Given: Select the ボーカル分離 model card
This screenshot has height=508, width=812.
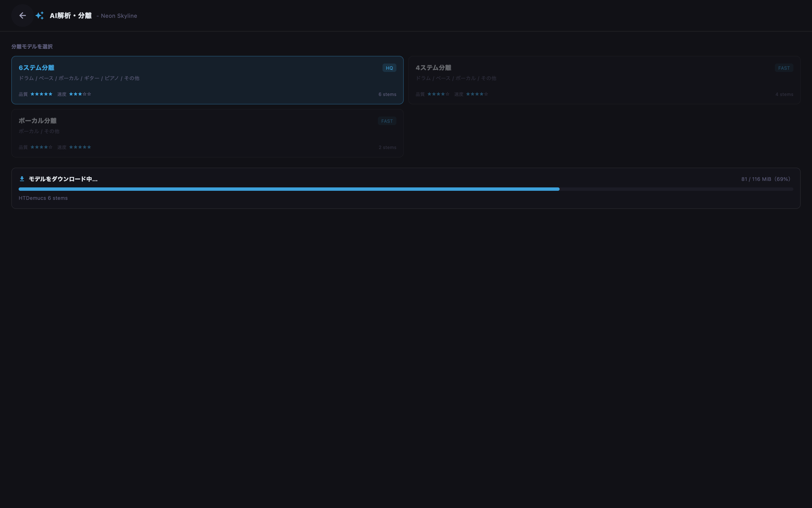Looking at the screenshot, I should (x=207, y=133).
